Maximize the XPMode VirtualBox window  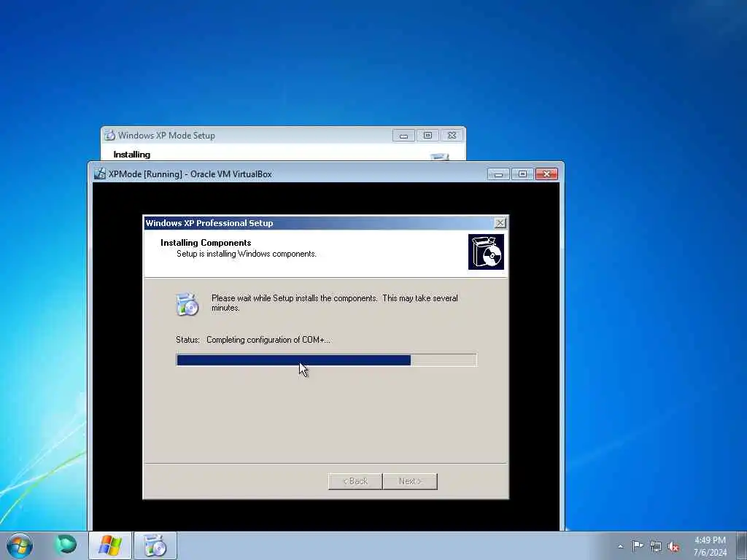[522, 174]
